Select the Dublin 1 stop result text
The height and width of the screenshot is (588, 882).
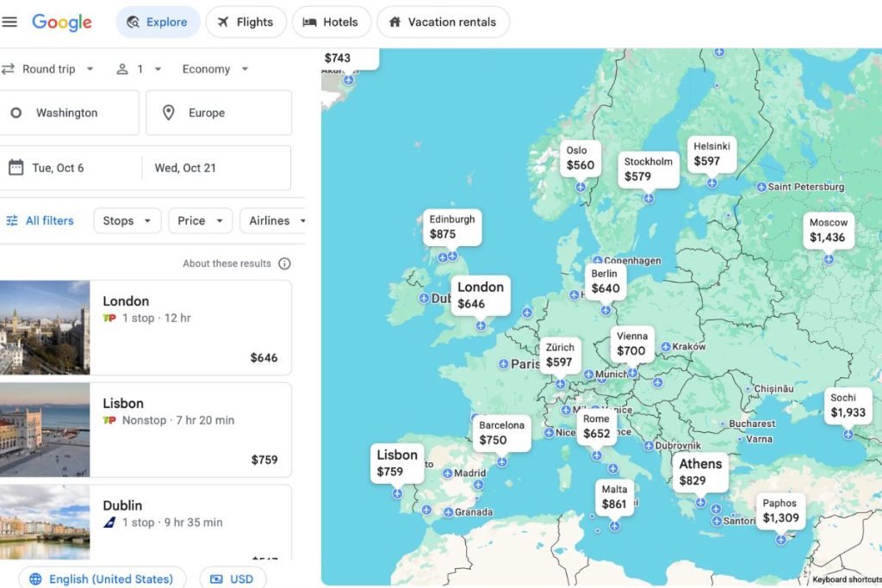(x=172, y=523)
